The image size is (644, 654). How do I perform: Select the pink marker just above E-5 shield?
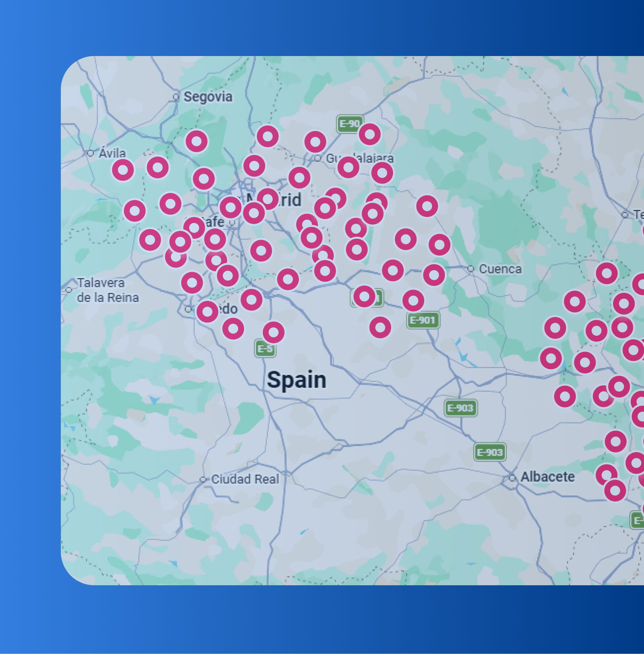[274, 332]
